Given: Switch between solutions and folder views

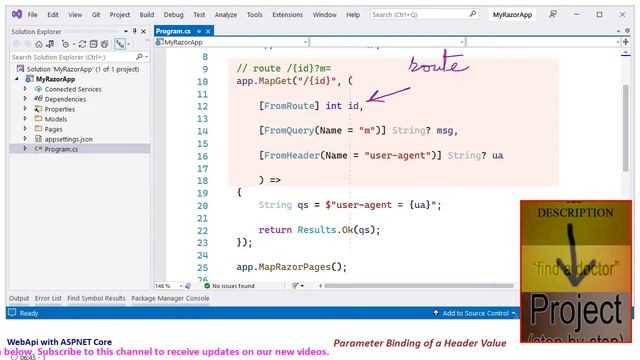Looking at the screenshot, I should click(50, 44).
